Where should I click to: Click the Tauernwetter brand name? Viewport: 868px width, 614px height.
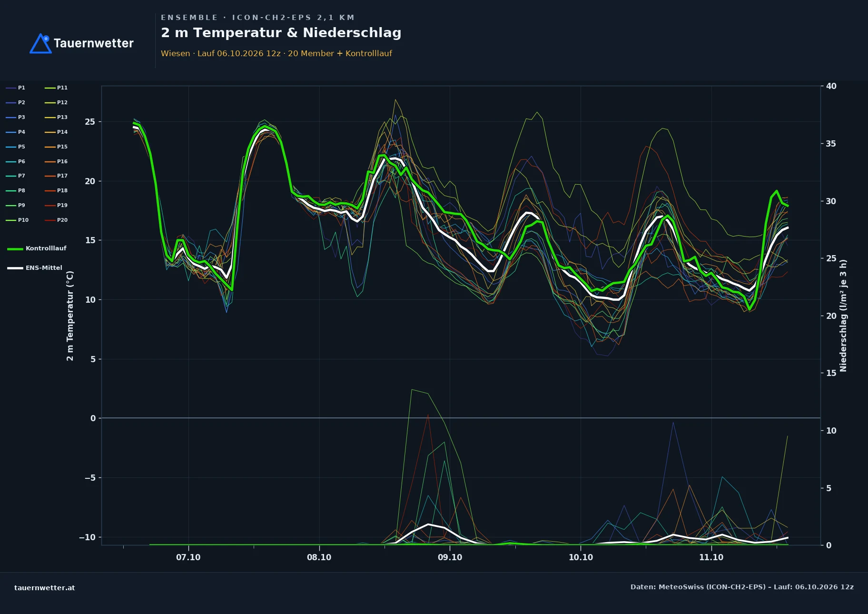point(94,43)
